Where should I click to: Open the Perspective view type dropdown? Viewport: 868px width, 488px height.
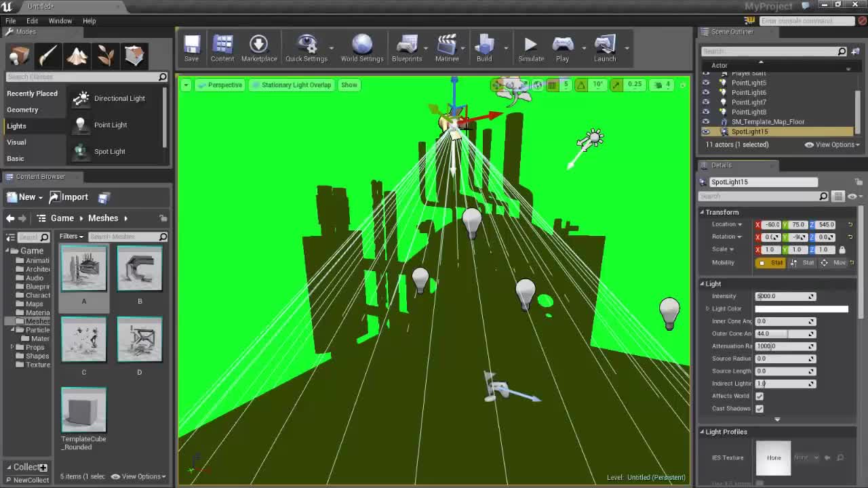coord(219,85)
